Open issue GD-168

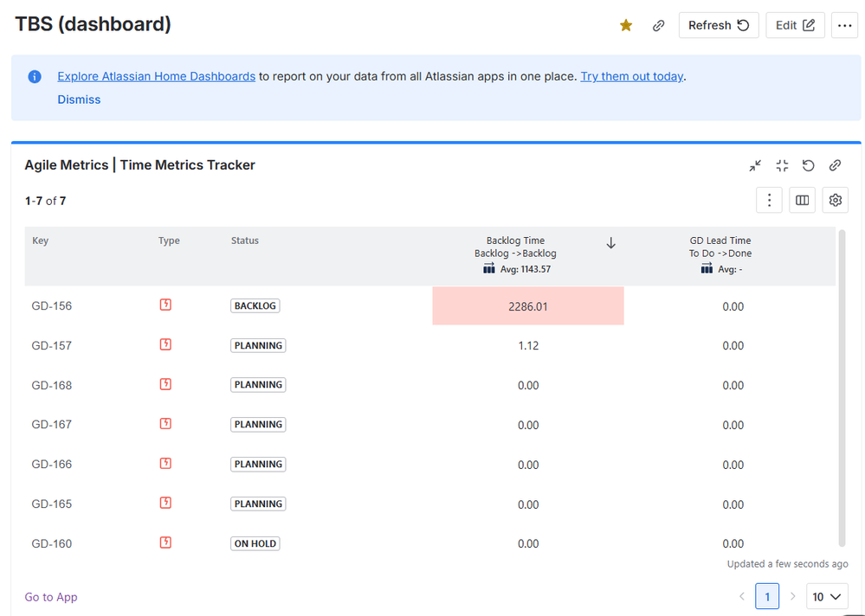(52, 386)
